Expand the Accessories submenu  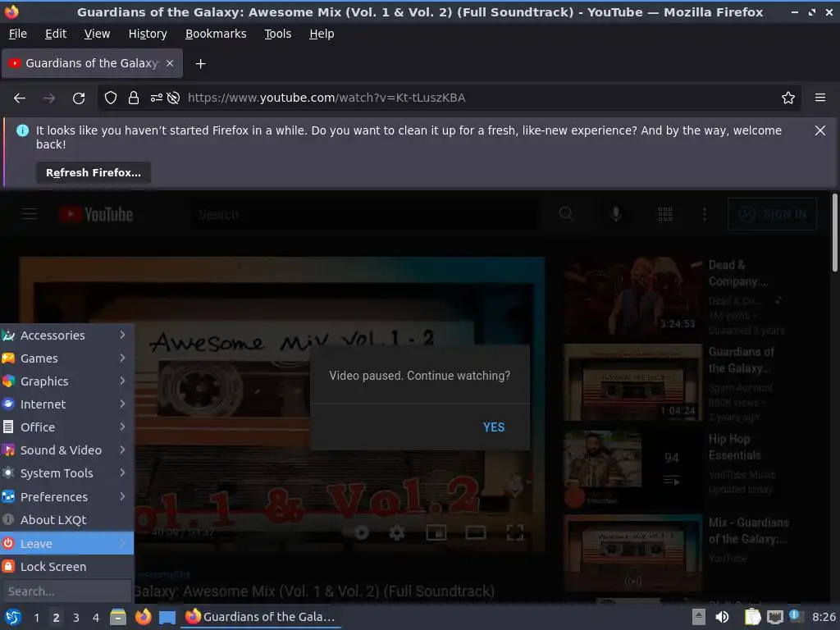(67, 336)
